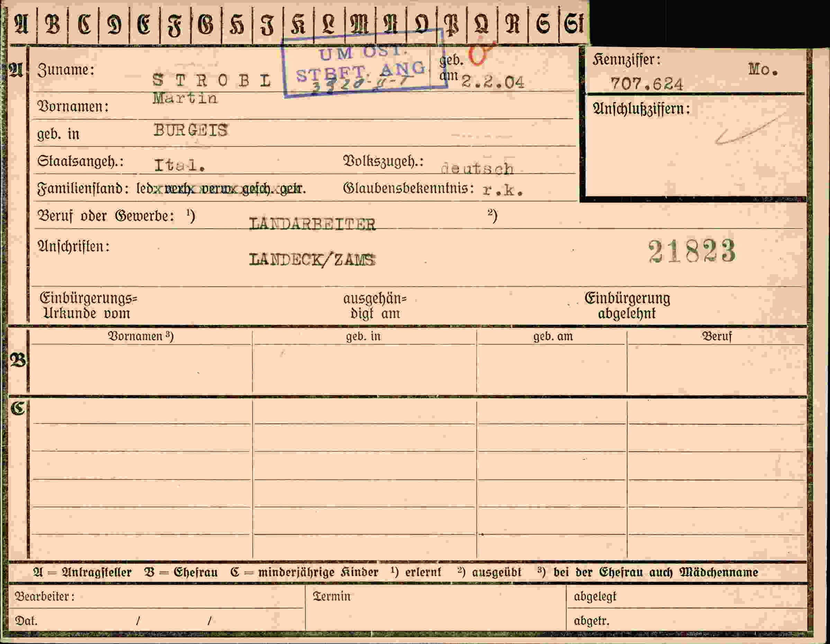Click the 'geb. in' label under Vornamen

point(58,134)
